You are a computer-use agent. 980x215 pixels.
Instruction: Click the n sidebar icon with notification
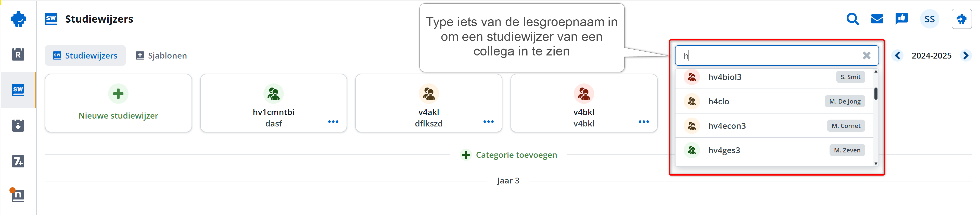18,195
